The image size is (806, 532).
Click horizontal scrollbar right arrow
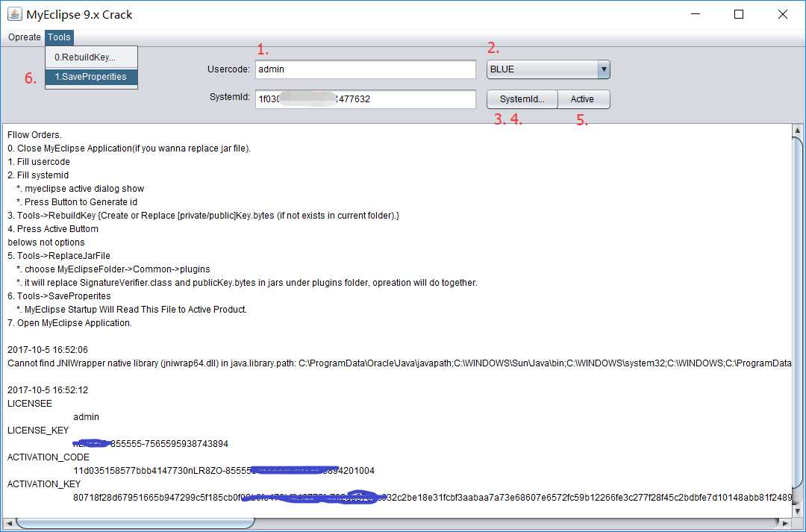tap(785, 523)
